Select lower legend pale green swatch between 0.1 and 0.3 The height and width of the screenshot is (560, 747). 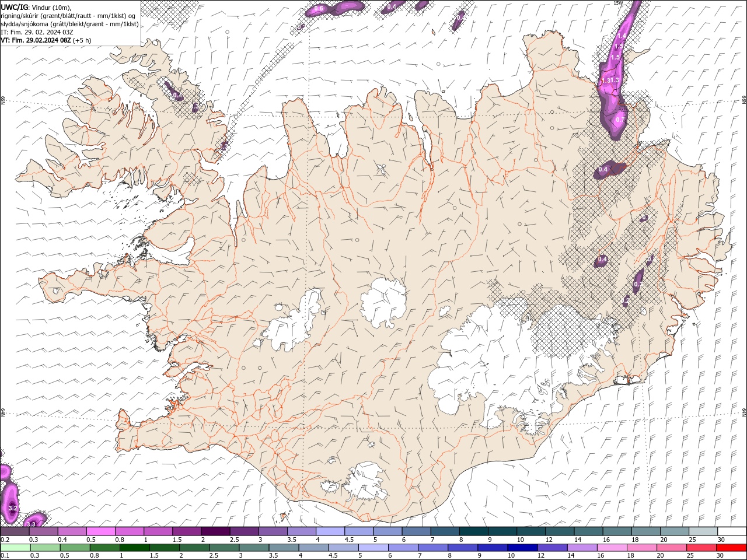click(15, 548)
